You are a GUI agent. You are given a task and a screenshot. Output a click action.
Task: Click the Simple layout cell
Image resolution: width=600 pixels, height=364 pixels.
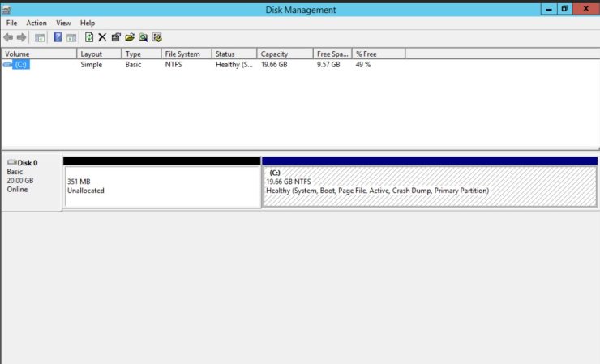[x=92, y=65]
